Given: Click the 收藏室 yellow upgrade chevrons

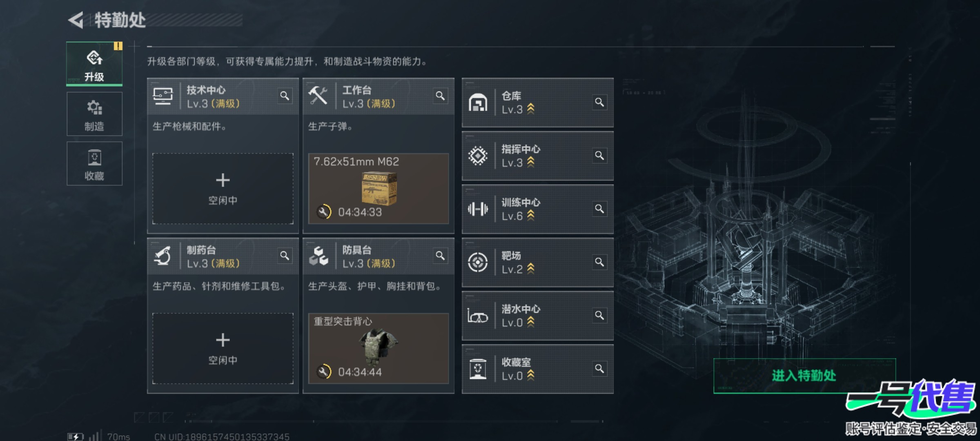Looking at the screenshot, I should [x=530, y=375].
